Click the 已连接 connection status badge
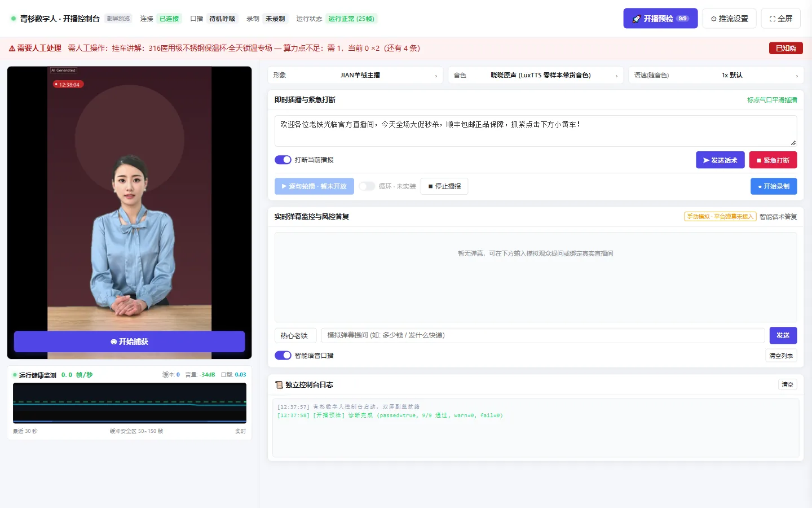This screenshot has width=812, height=508. 169,19
